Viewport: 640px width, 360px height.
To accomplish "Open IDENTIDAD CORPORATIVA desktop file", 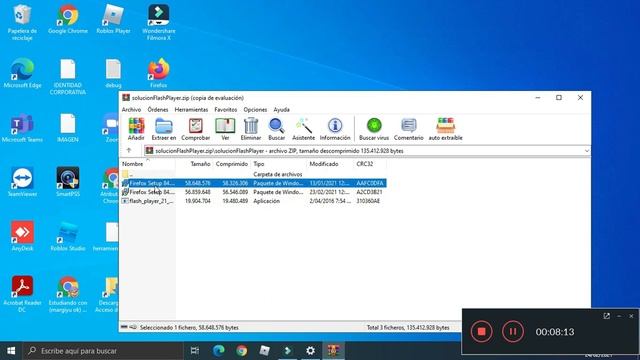I will (x=68, y=77).
